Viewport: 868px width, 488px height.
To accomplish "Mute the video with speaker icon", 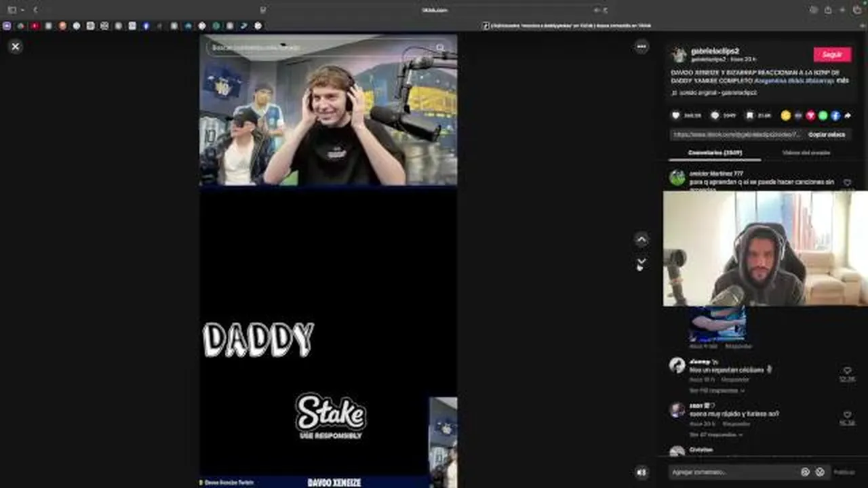I will click(642, 472).
